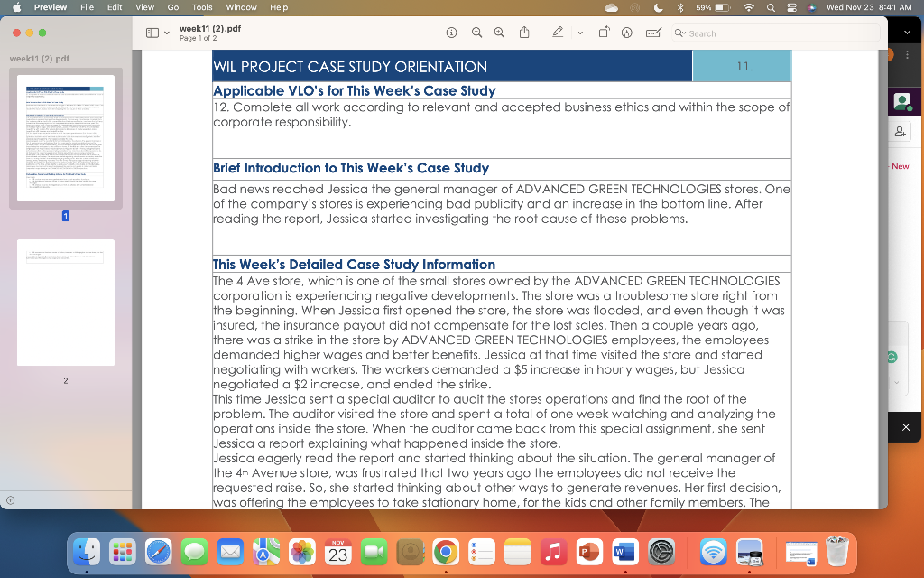
Task: Open the minimized Word document in Dock
Action: click(x=801, y=554)
